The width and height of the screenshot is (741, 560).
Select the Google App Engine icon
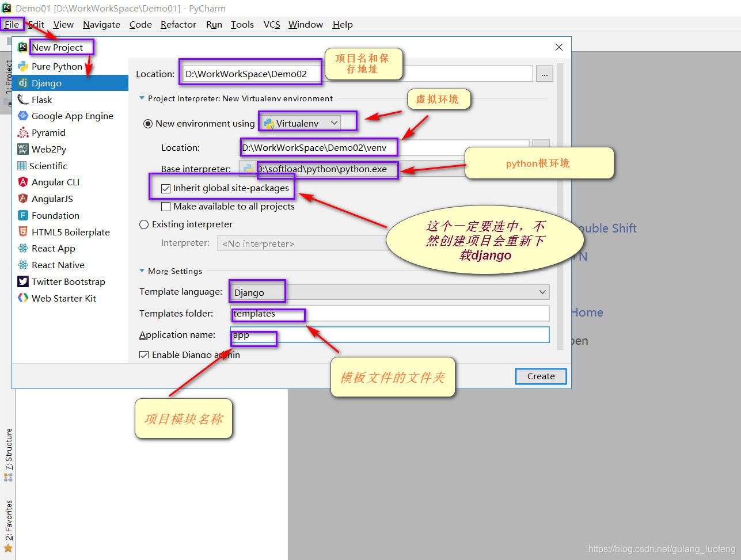click(x=23, y=116)
